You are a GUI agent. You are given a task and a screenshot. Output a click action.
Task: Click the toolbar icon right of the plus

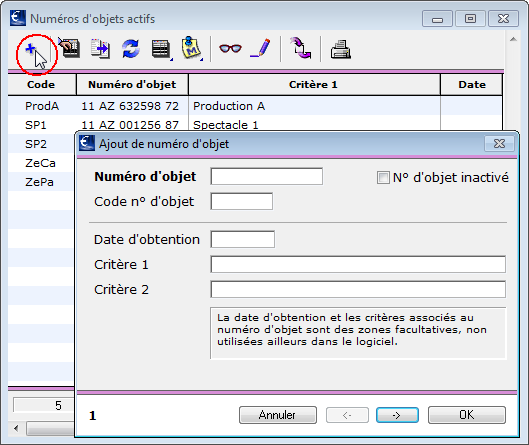pyautogui.click(x=69, y=48)
